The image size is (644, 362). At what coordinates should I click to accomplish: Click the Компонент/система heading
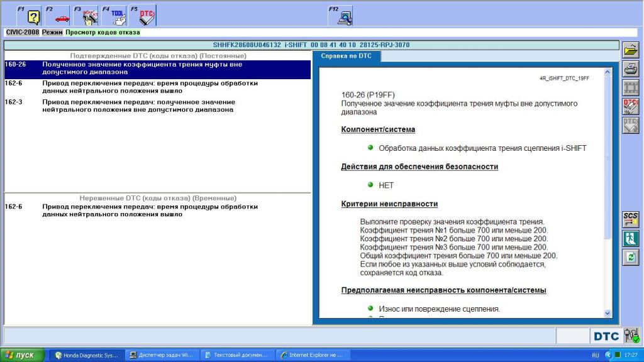point(378,129)
